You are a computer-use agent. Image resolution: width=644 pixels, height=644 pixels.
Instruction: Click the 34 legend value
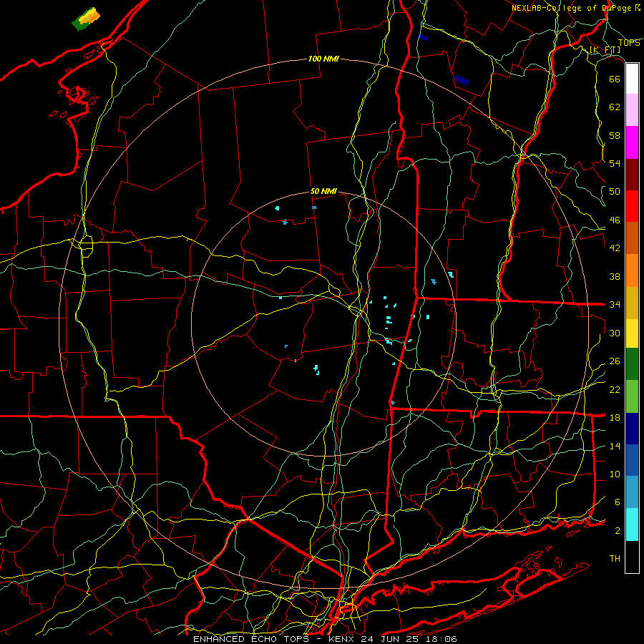click(x=615, y=304)
